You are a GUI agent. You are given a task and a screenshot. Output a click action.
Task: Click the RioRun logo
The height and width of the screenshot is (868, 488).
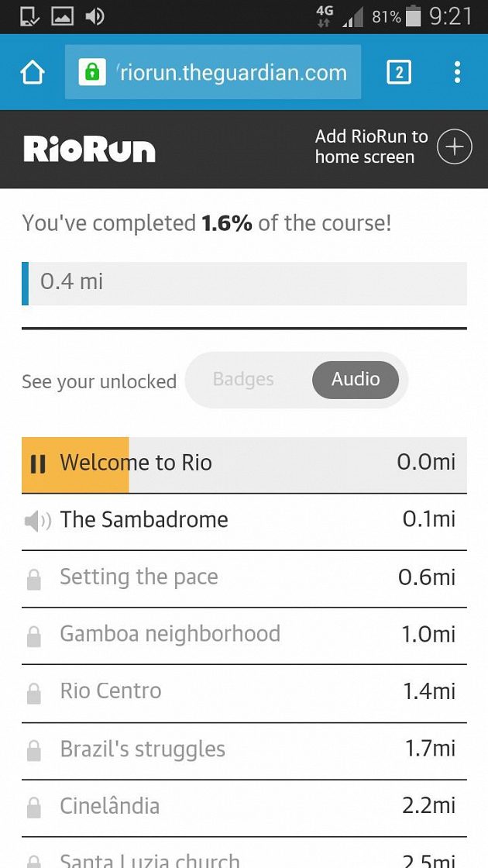coord(90,150)
